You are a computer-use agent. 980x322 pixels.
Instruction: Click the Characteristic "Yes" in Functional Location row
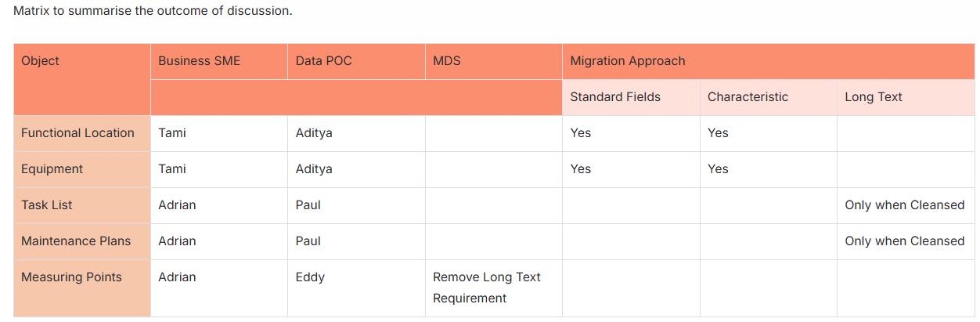[x=718, y=133]
